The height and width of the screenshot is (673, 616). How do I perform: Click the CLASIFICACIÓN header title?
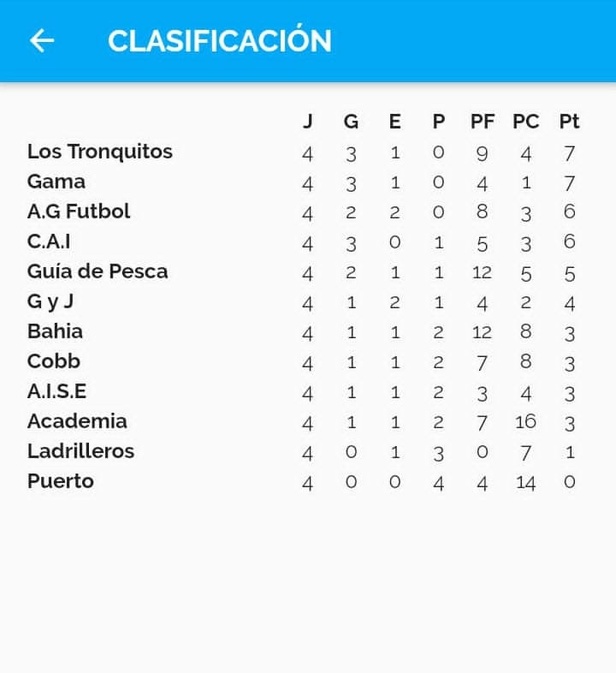[220, 41]
